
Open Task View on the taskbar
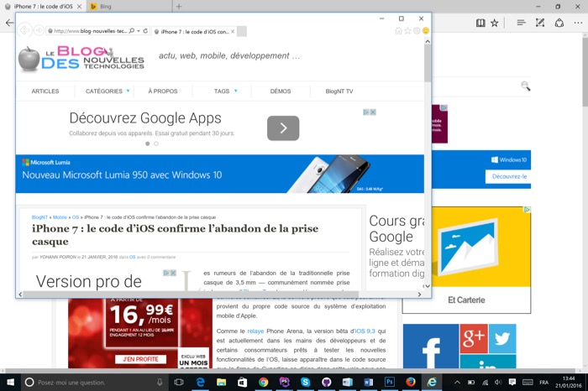click(x=179, y=382)
